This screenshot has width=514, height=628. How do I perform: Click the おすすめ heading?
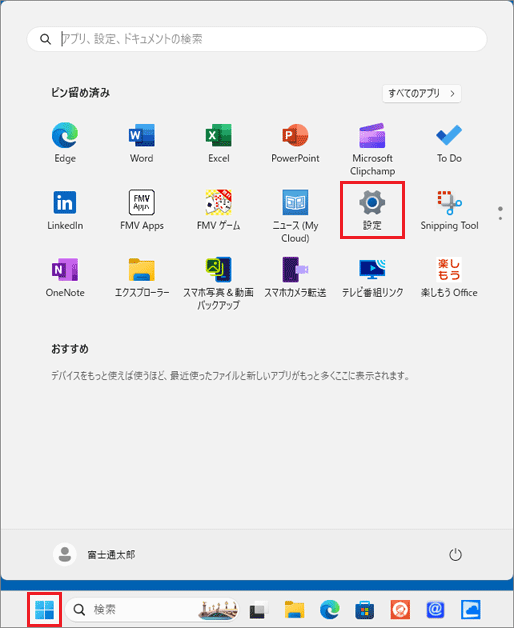[70, 349]
